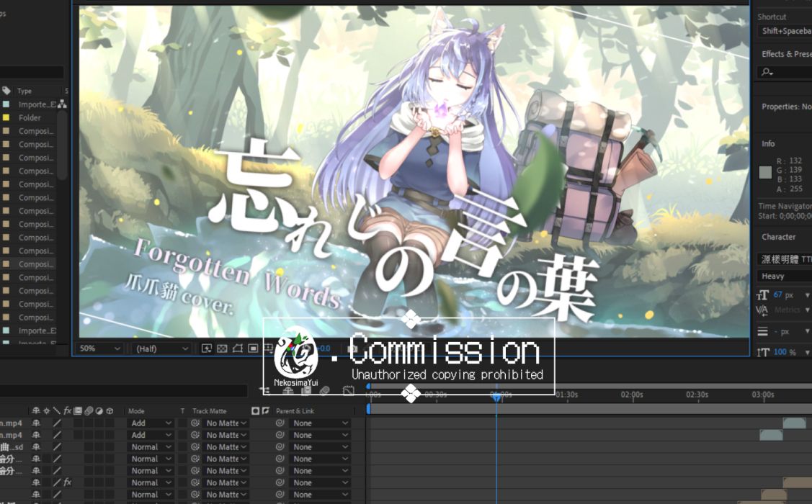812x504 pixels.
Task: Click the Shy switch column header
Action: (36, 410)
